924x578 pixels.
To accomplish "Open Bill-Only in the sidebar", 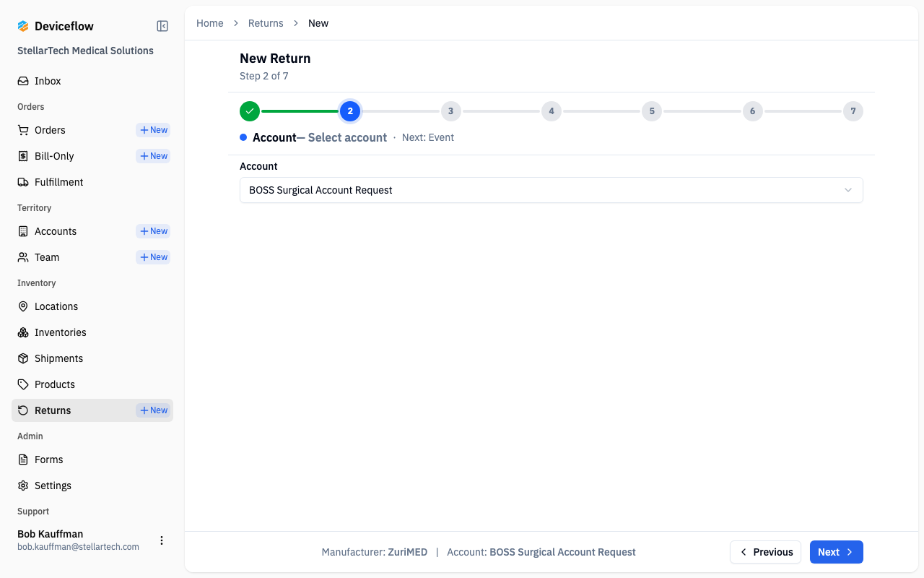I will 54,156.
